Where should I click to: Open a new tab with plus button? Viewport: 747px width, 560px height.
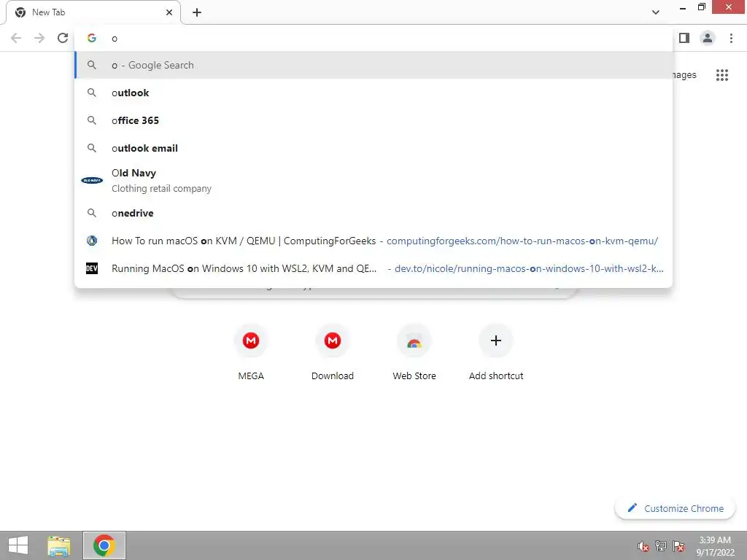tap(197, 12)
